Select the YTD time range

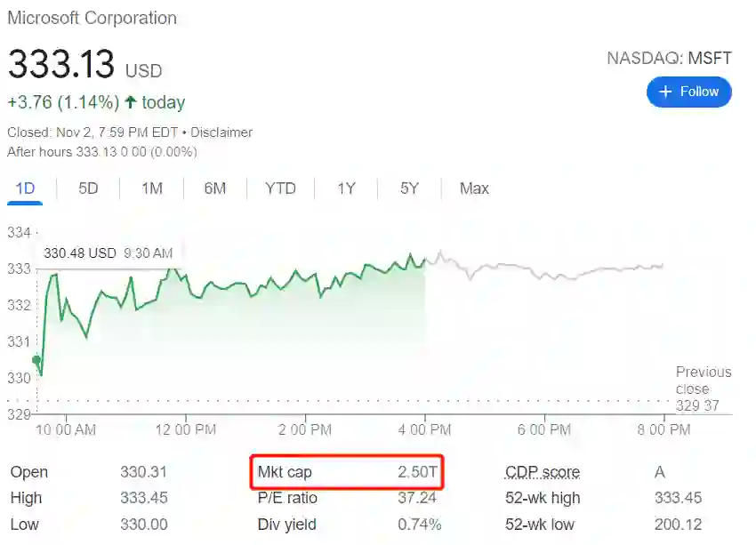click(x=280, y=188)
